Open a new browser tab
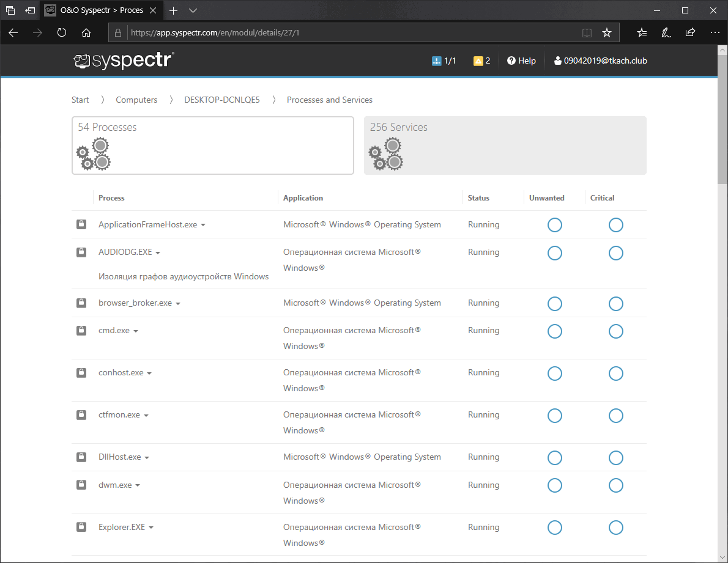 pos(173,10)
